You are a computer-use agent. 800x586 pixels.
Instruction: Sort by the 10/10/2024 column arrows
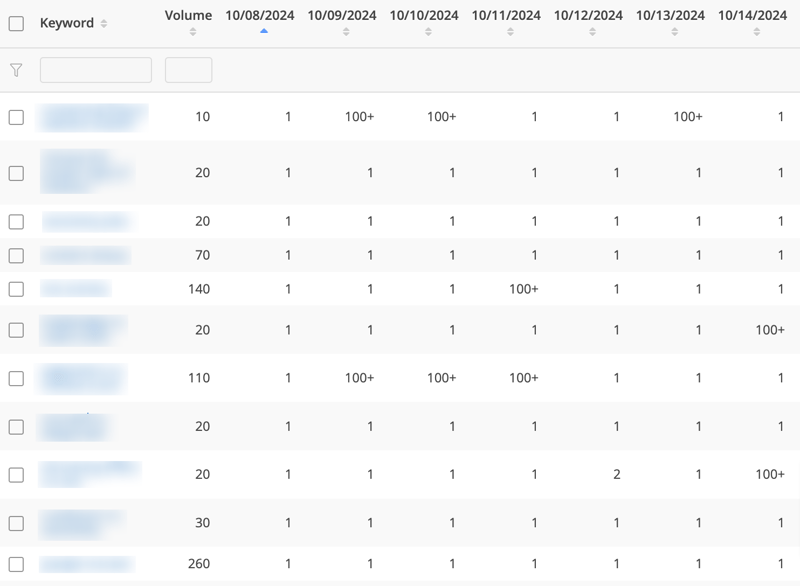[x=428, y=32]
